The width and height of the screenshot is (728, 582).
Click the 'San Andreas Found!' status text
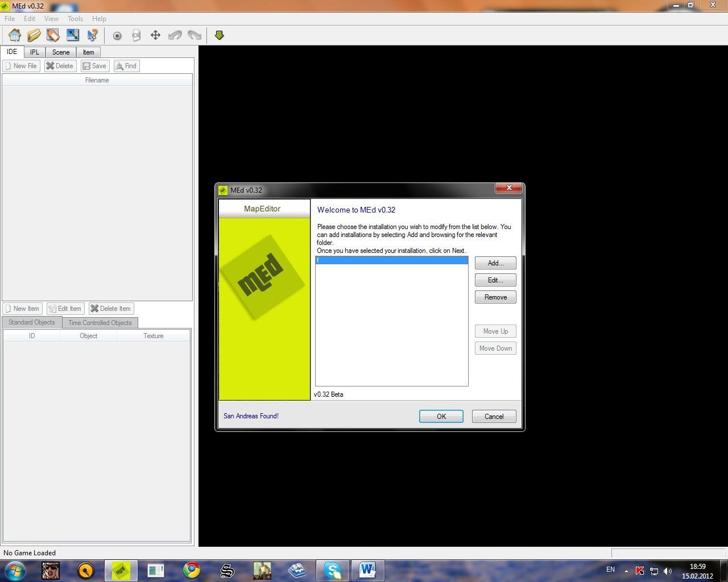pyautogui.click(x=251, y=416)
